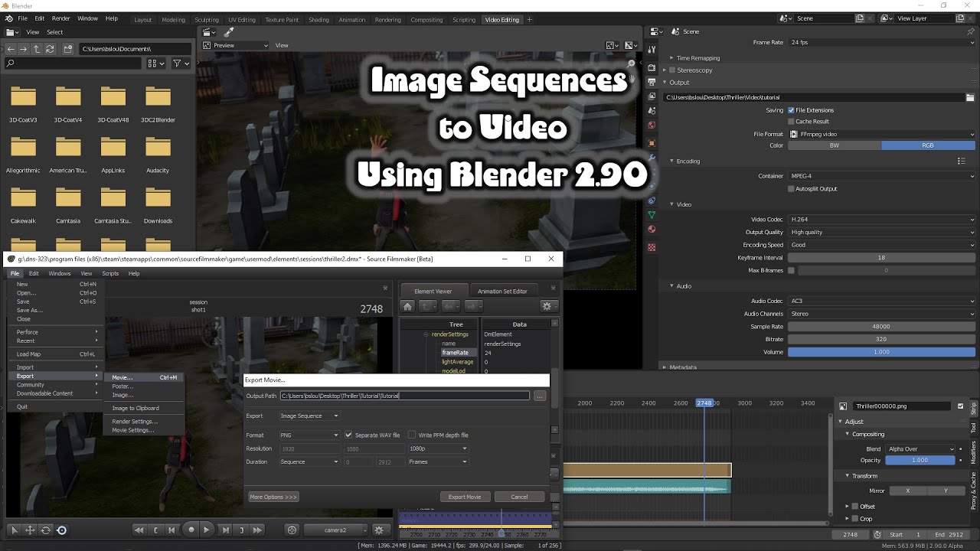This screenshot has width=980, height=551.
Task: Enable File Extensions checkbox
Action: pyautogui.click(x=791, y=110)
